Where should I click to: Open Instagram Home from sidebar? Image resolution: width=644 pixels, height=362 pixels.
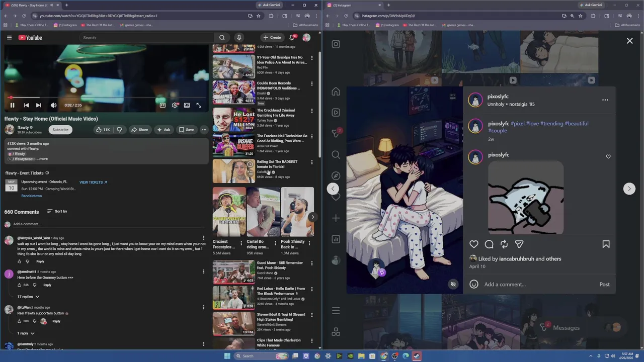click(336, 92)
